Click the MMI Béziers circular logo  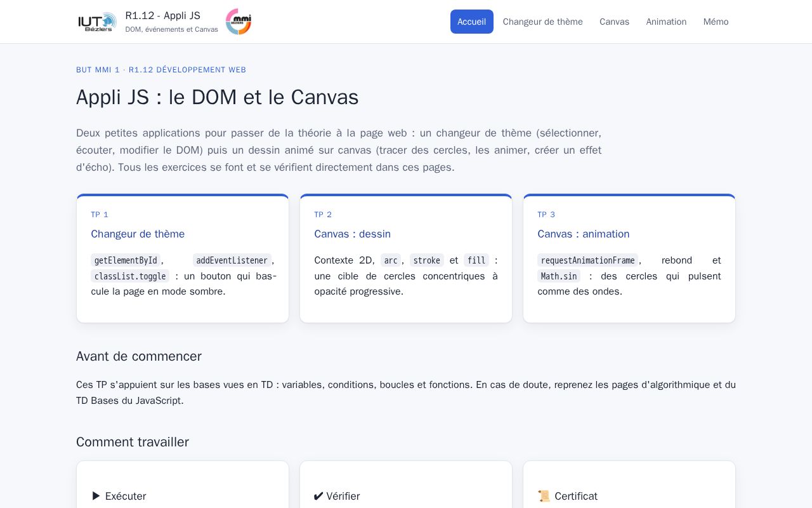coord(239,22)
